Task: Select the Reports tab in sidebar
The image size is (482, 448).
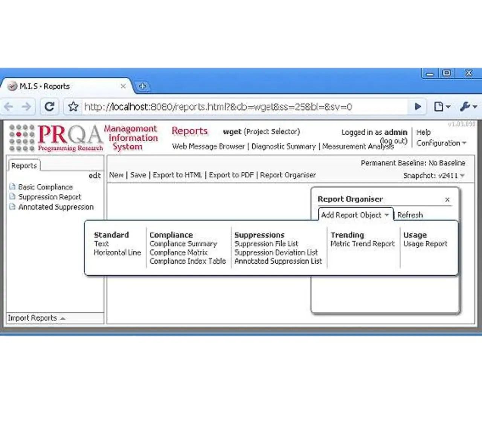Action: 24,166
